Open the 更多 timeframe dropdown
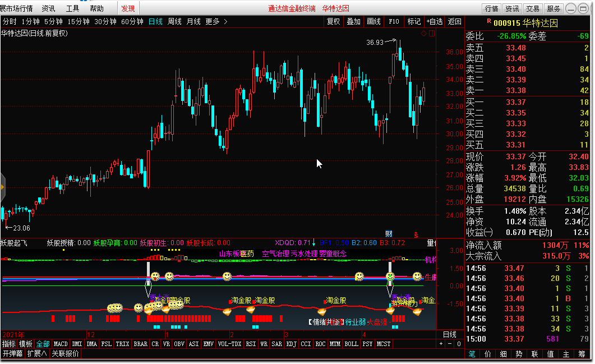 tap(216, 22)
